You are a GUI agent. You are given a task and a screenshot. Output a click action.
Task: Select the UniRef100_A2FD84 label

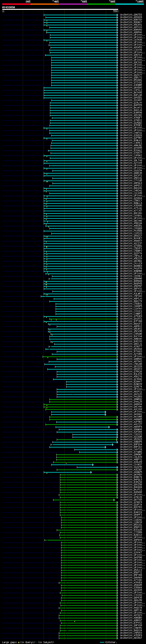131,432
